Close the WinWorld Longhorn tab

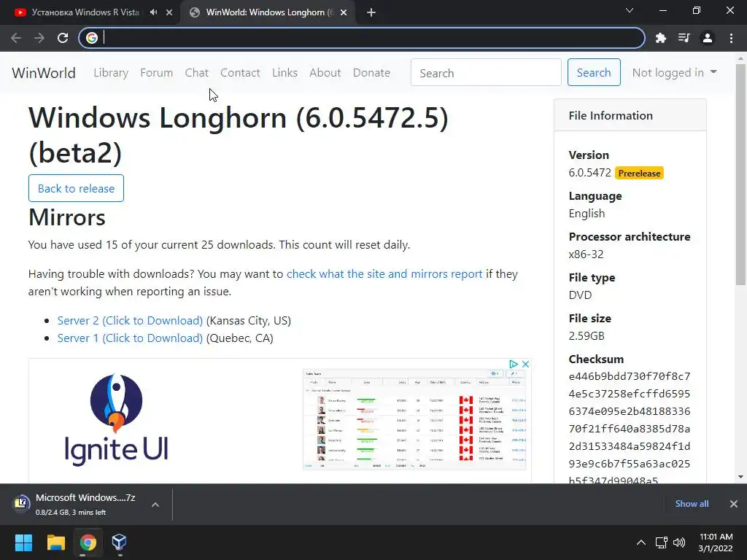tap(344, 12)
